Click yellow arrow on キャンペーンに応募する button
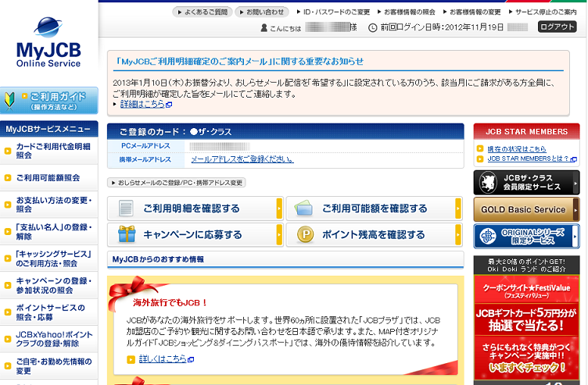The image size is (588, 385). pyautogui.click(x=279, y=234)
